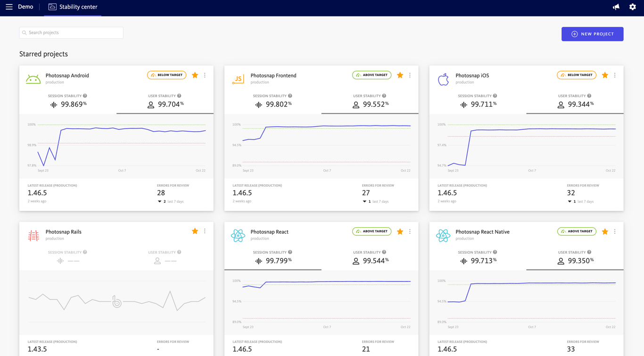Open the announcements megaphone icon
Screen dimensions: 644x356
(x=616, y=7)
